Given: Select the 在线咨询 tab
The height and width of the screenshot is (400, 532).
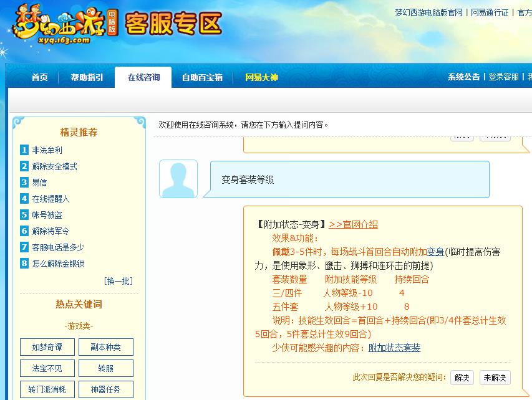Looking at the screenshot, I should click(143, 77).
